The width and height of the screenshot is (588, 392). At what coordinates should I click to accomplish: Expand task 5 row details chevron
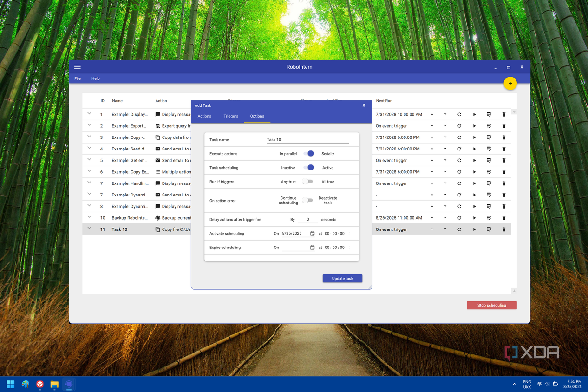89,159
